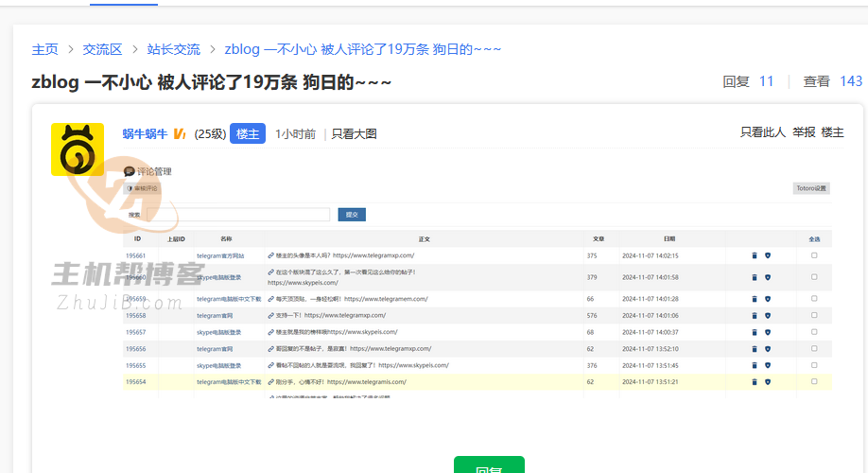Tick the checkbox in row 2024-11-07 14:01:58

814,277
